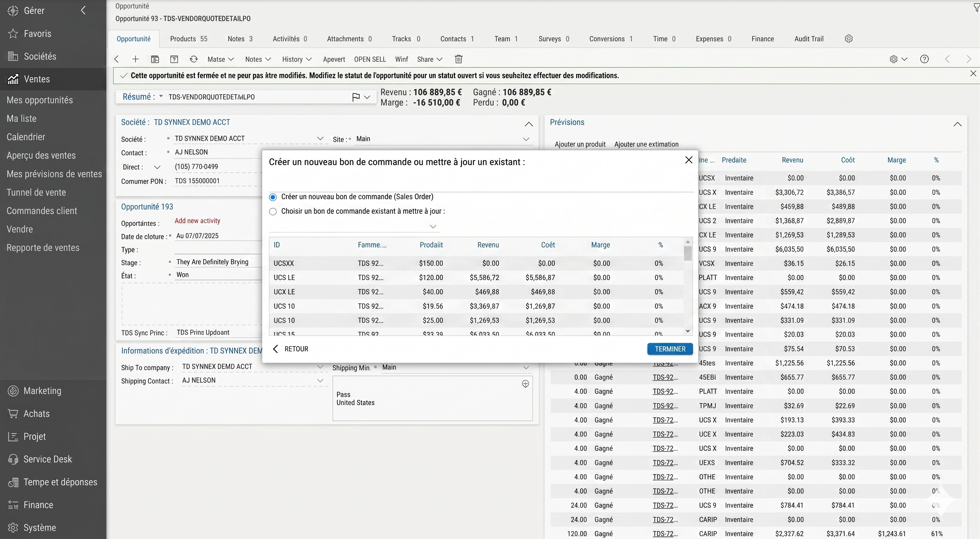Open Marketing module icon
980x539 pixels.
click(x=13, y=391)
